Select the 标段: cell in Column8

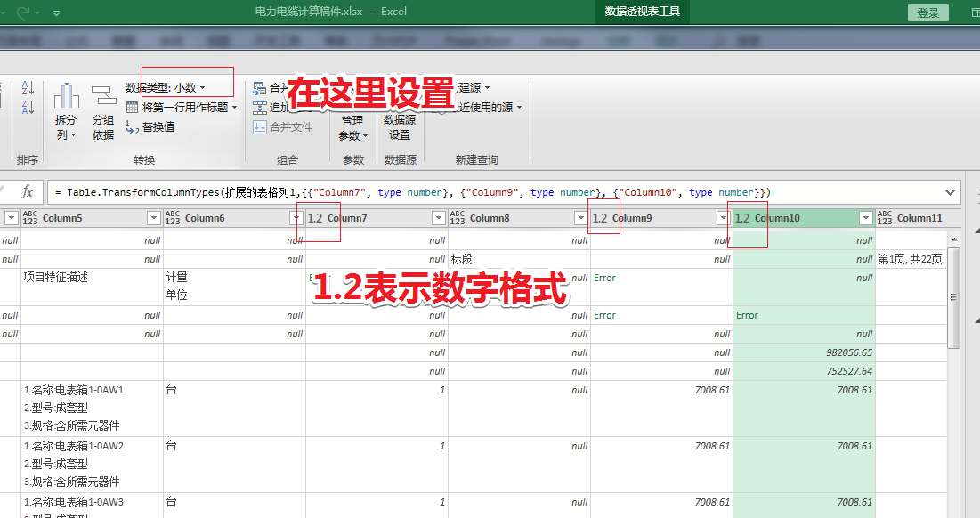click(x=519, y=259)
